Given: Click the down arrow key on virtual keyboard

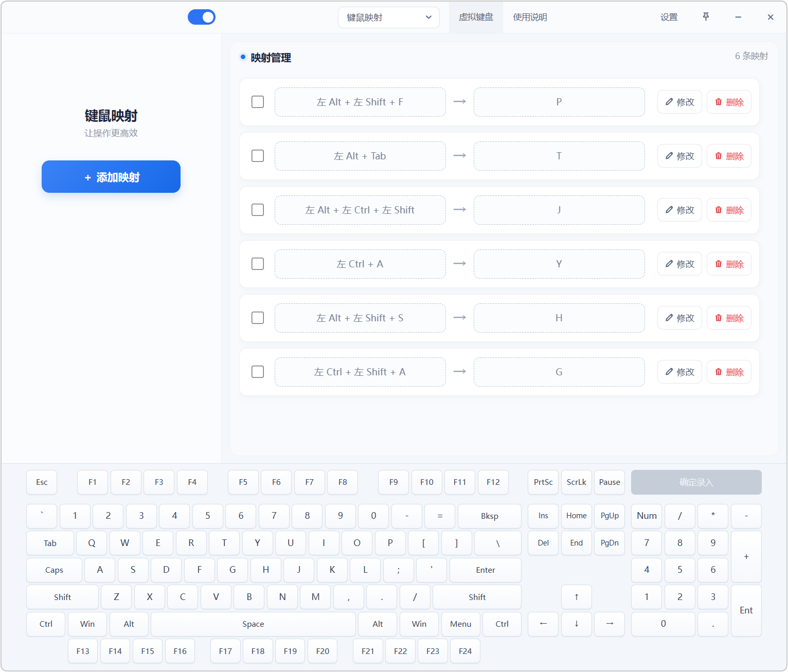Looking at the screenshot, I should click(577, 624).
